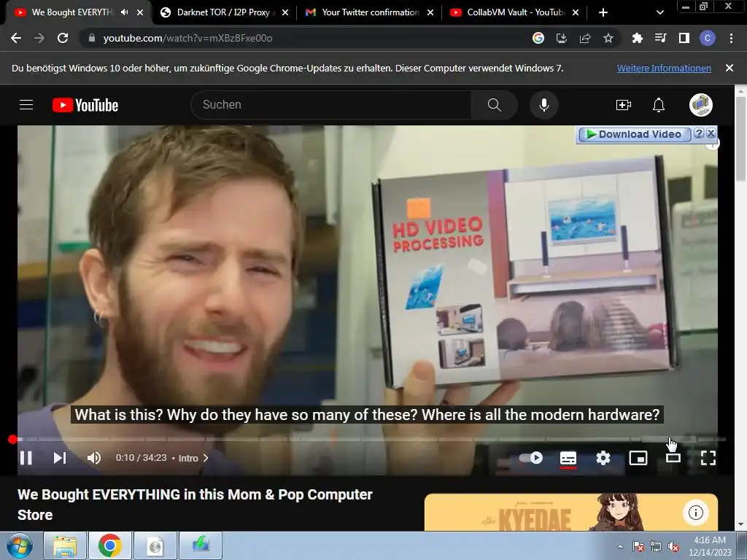This screenshot has width=747, height=560.
Task: Dismiss the Download Video overlay
Action: coord(711,133)
